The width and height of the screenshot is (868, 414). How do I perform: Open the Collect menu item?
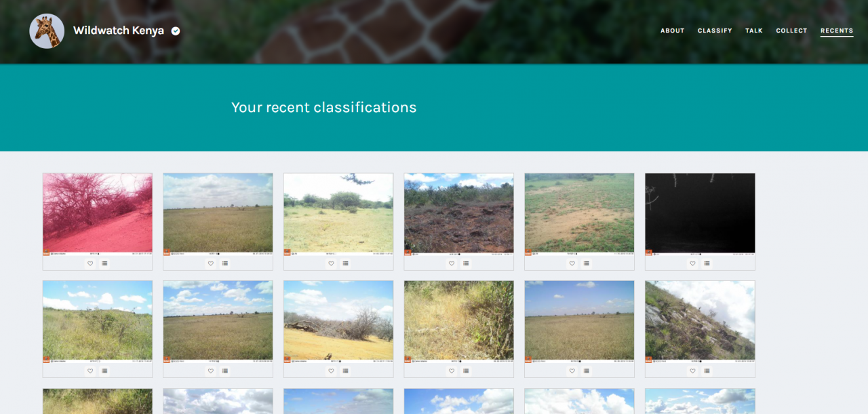click(791, 31)
